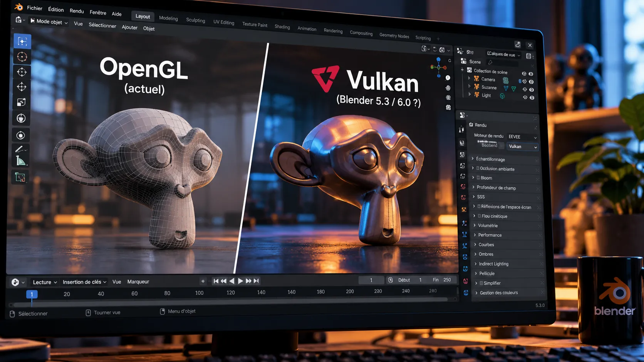Select the Measure tool
The height and width of the screenshot is (362, 644).
tap(21, 161)
